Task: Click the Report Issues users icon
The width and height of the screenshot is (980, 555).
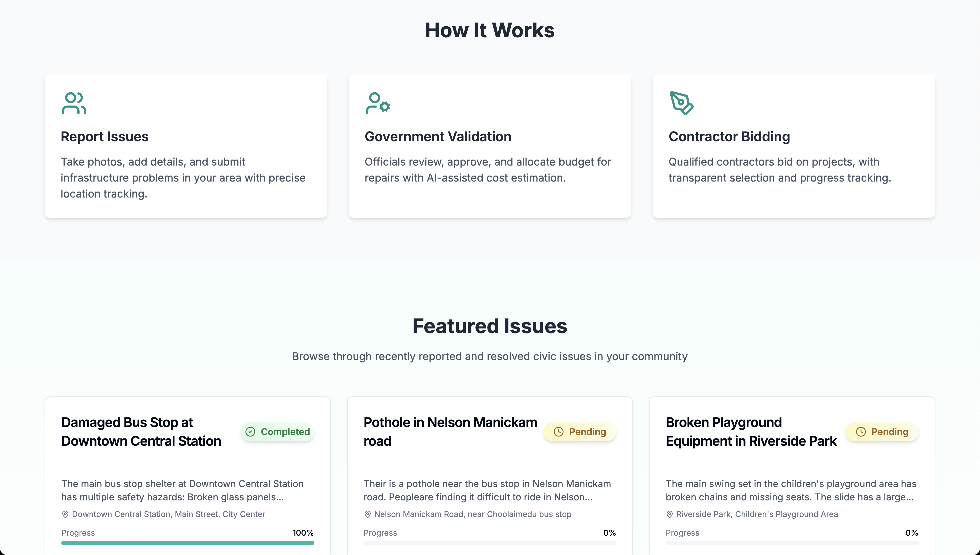Action: (x=74, y=103)
